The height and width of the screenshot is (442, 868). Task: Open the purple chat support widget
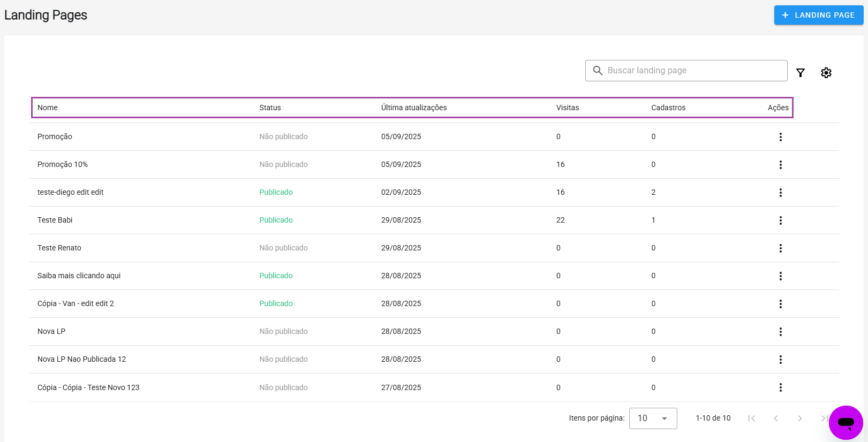click(846, 423)
